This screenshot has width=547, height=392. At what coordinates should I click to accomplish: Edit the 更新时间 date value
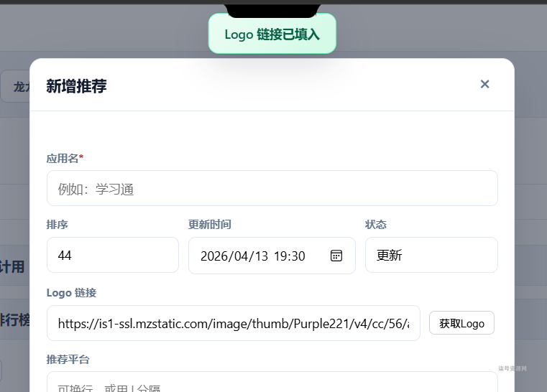pos(252,256)
